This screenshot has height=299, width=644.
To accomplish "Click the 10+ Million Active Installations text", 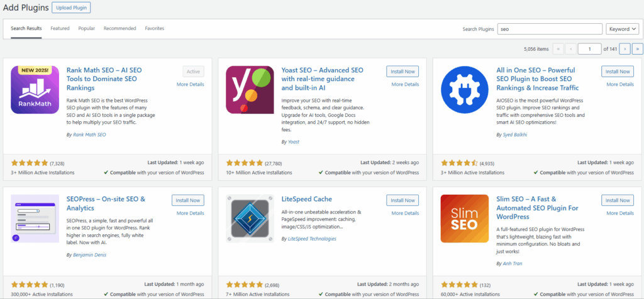I will tap(259, 173).
